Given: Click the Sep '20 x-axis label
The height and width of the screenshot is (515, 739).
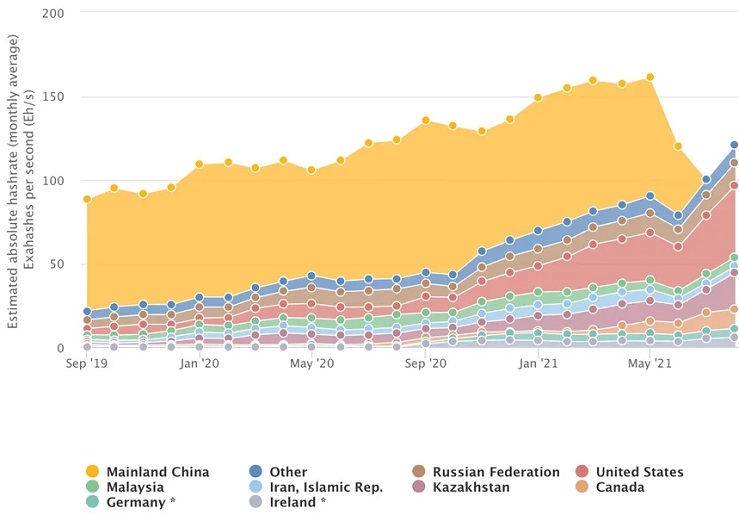Looking at the screenshot, I should [425, 365].
